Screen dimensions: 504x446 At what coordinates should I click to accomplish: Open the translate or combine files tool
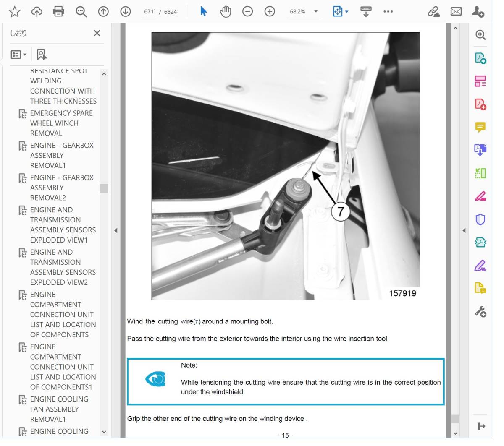480,150
